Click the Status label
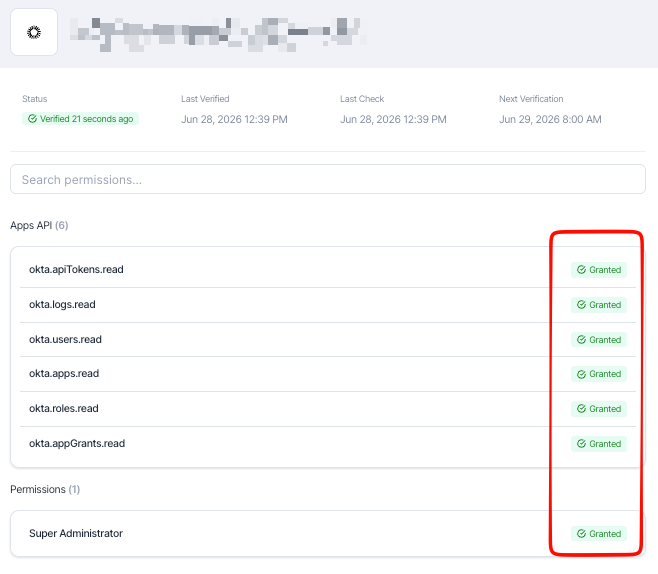This screenshot has width=658, height=574. pos(35,99)
